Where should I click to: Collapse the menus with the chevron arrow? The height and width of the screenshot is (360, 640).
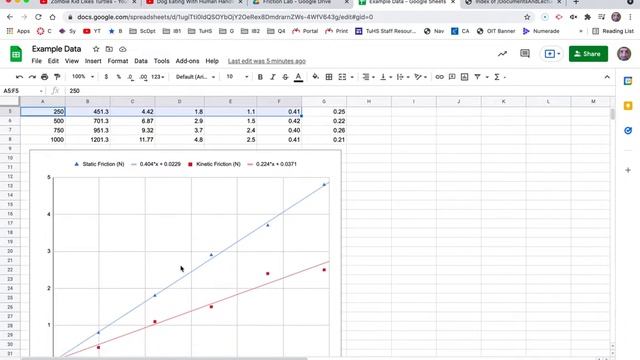coord(607,77)
